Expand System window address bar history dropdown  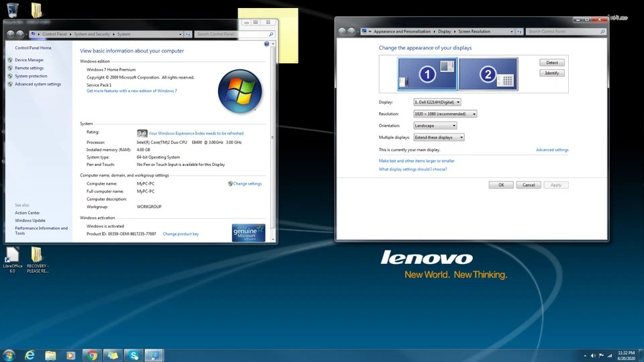pos(180,34)
